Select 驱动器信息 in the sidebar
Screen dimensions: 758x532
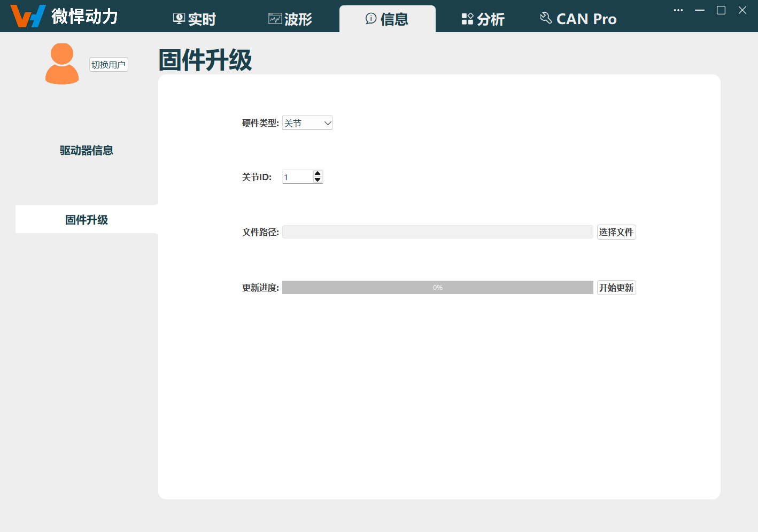click(86, 150)
